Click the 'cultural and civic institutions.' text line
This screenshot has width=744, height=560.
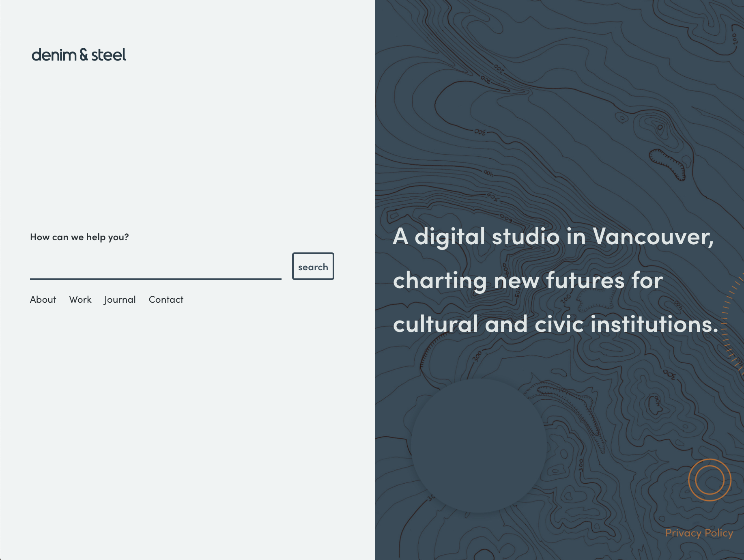coord(556,324)
